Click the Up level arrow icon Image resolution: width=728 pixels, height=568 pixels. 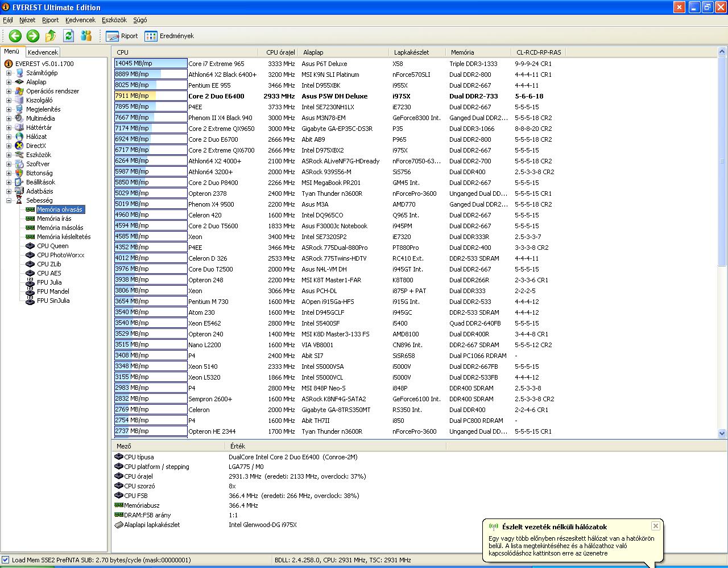51,36
